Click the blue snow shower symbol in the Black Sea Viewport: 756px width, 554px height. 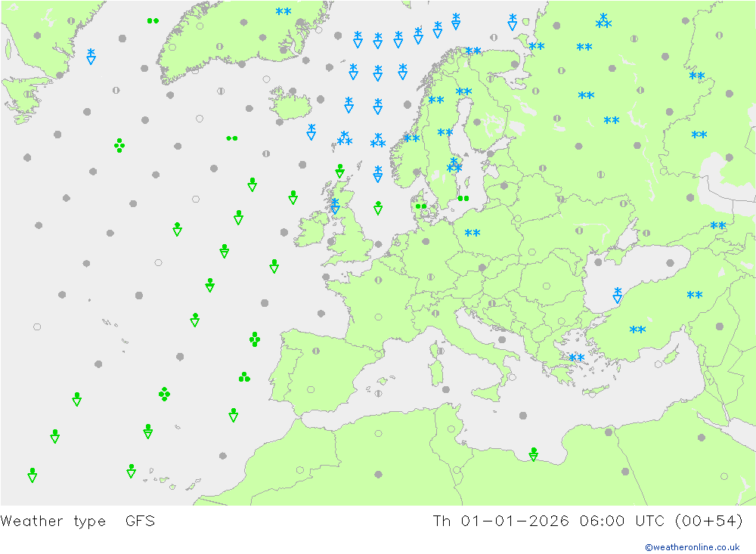pos(618,295)
